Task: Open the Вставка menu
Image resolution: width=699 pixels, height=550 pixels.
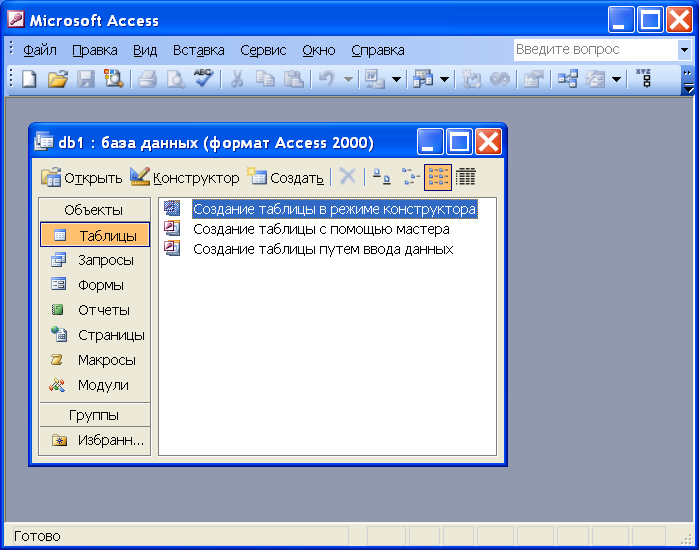Action: tap(198, 50)
